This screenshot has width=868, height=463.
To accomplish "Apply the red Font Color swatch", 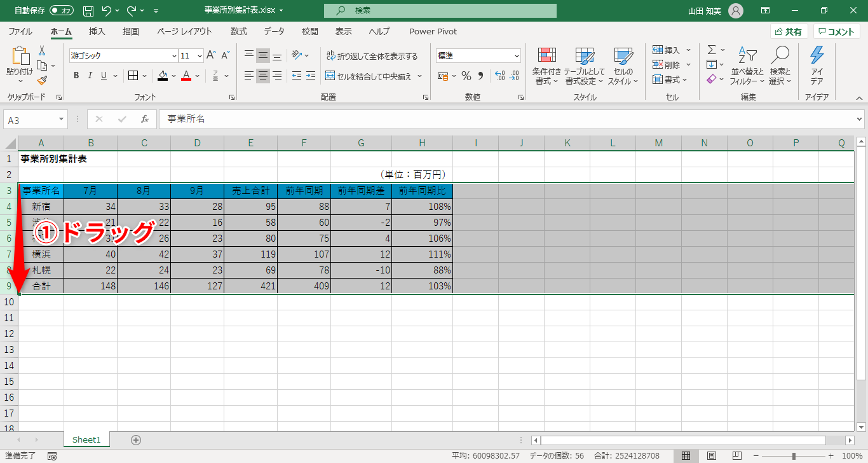I will click(x=186, y=76).
